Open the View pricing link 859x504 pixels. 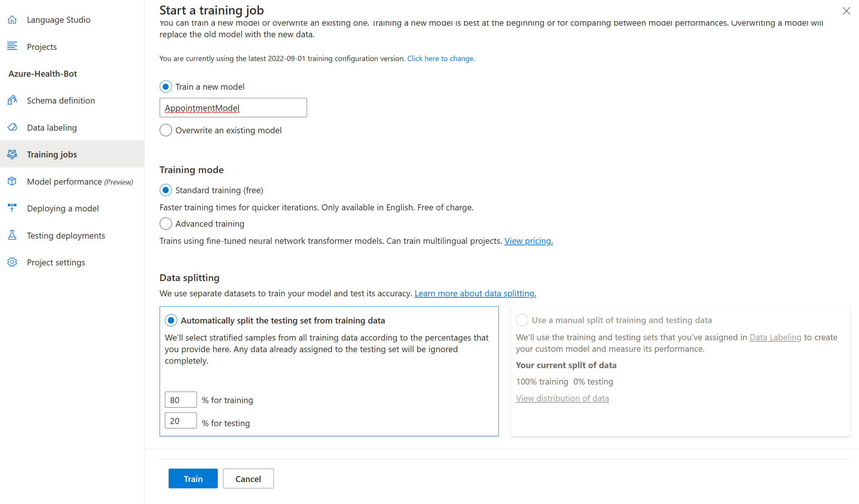click(528, 241)
